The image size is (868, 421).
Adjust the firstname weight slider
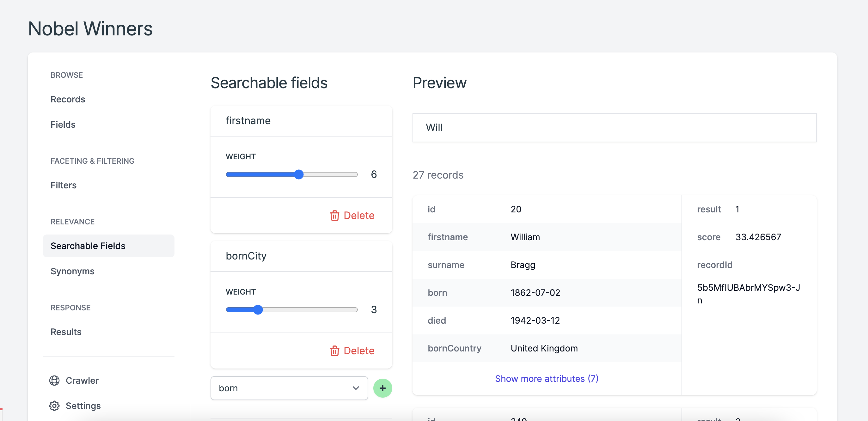(x=299, y=174)
